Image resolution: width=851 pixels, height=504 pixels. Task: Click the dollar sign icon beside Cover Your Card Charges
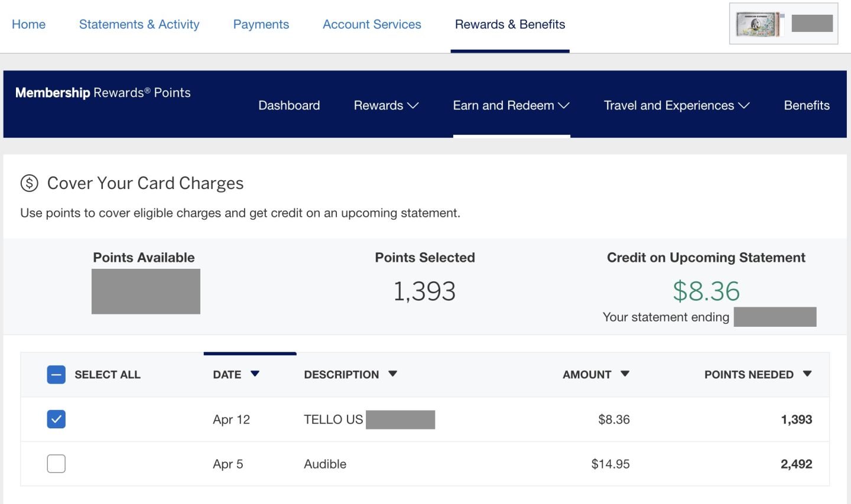point(29,183)
